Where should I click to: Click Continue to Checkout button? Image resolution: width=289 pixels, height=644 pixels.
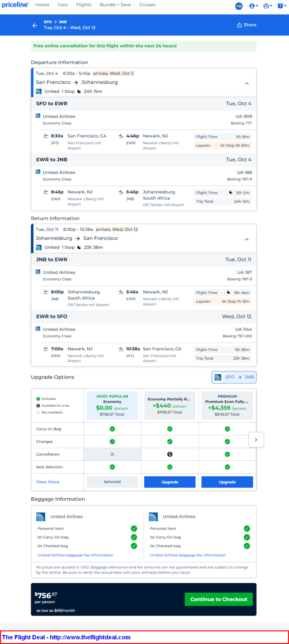219,599
